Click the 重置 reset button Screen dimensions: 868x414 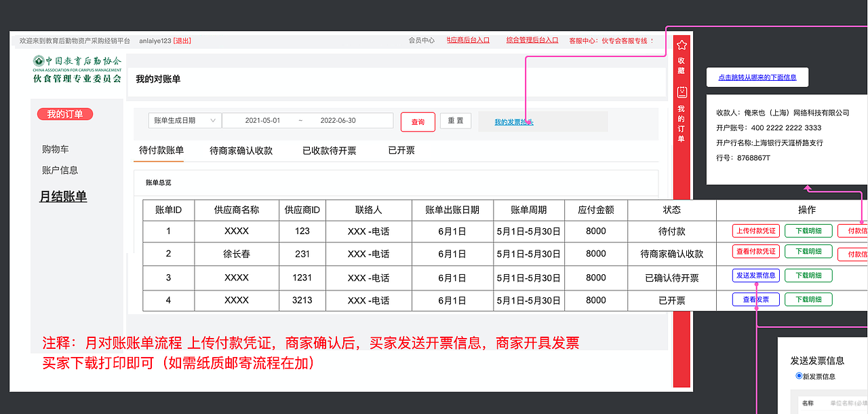455,120
